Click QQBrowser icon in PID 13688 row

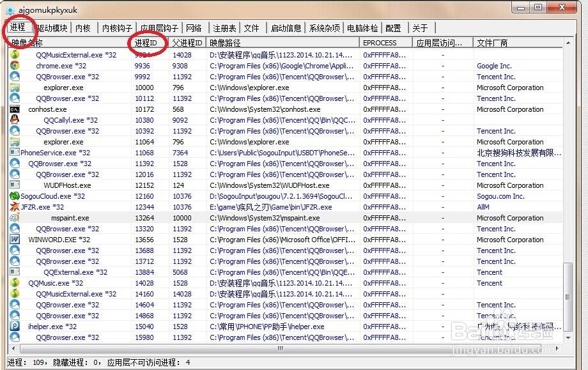click(x=15, y=251)
